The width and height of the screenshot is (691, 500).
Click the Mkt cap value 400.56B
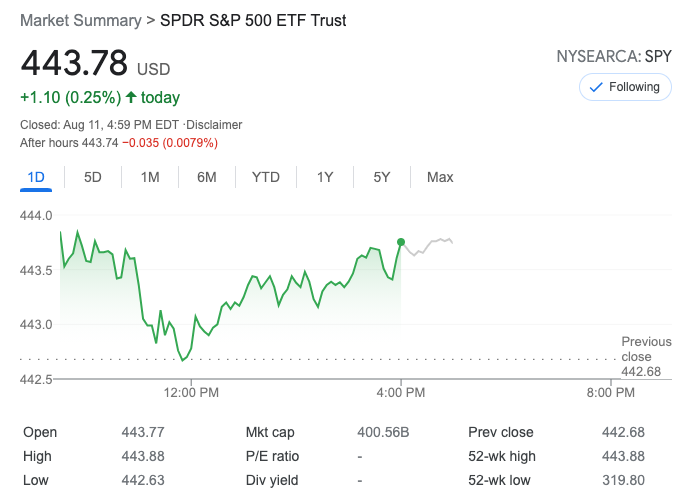384,432
